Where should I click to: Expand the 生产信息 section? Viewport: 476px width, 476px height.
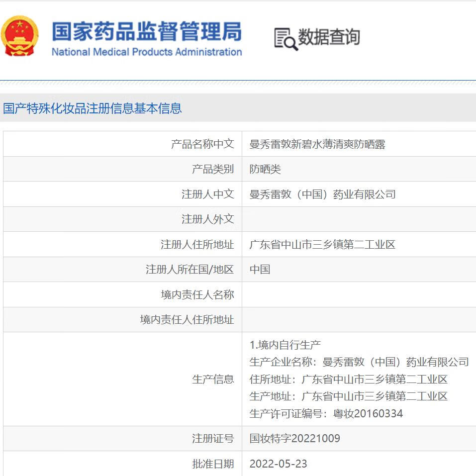point(214,379)
